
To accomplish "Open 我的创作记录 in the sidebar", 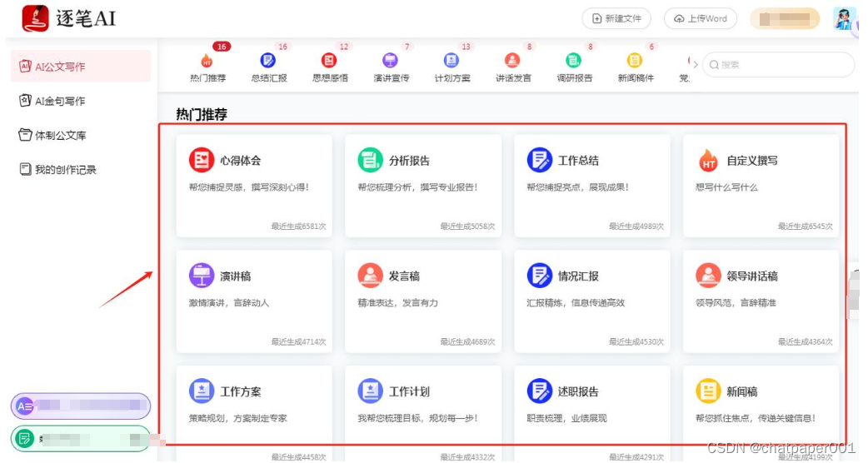I will click(57, 169).
